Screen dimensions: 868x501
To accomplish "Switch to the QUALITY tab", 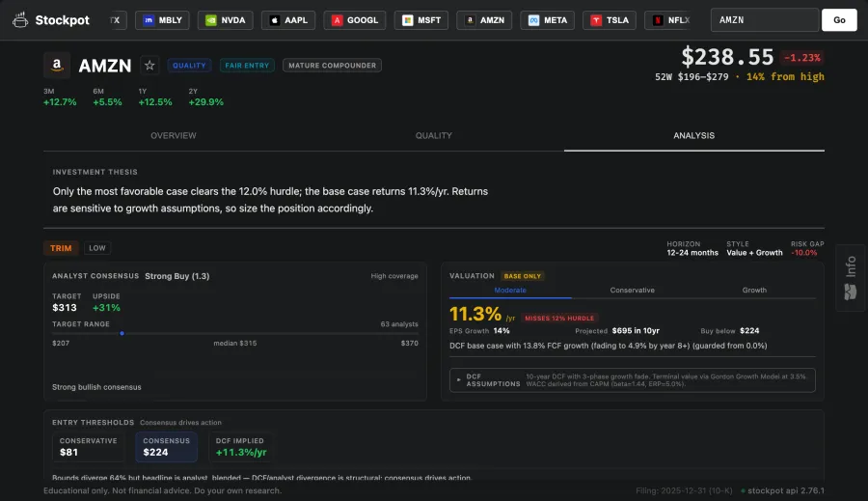I will [x=434, y=136].
